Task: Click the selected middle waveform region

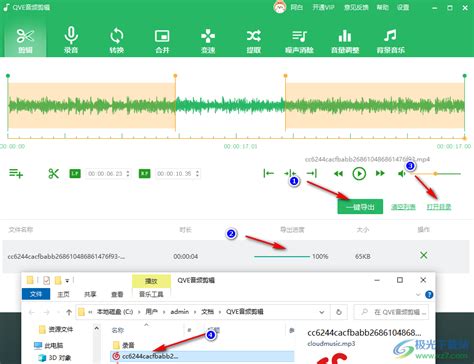Action: click(x=230, y=106)
